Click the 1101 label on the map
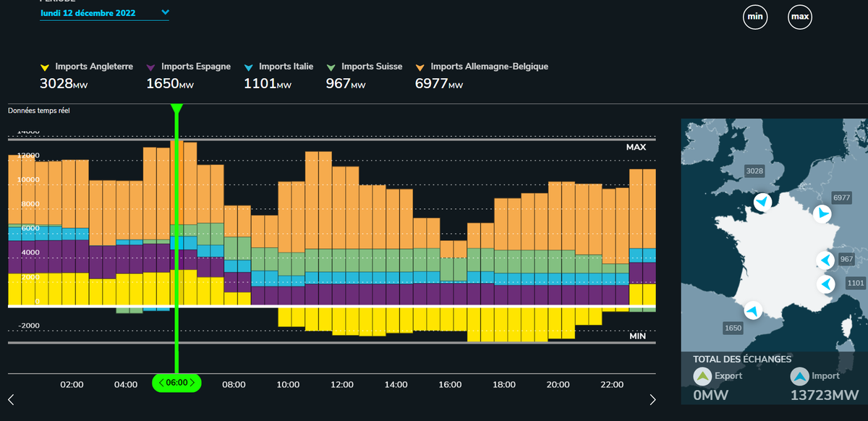The width and height of the screenshot is (868, 421). point(855,283)
